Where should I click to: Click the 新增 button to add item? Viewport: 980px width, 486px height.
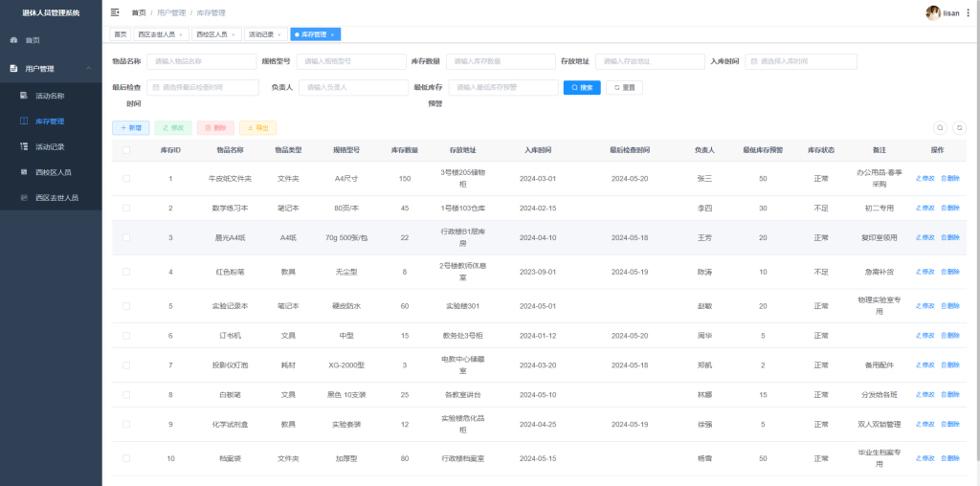[x=131, y=127]
